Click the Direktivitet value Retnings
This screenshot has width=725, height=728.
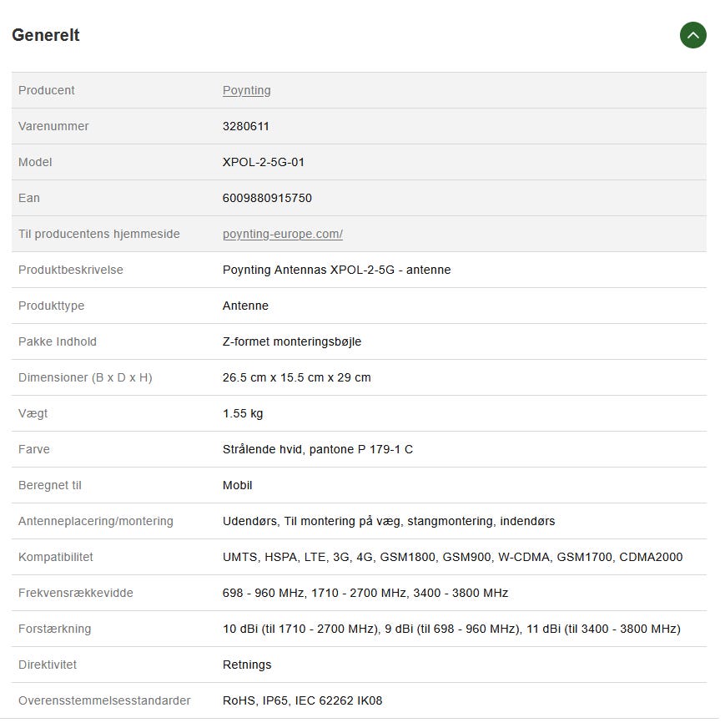coord(246,665)
